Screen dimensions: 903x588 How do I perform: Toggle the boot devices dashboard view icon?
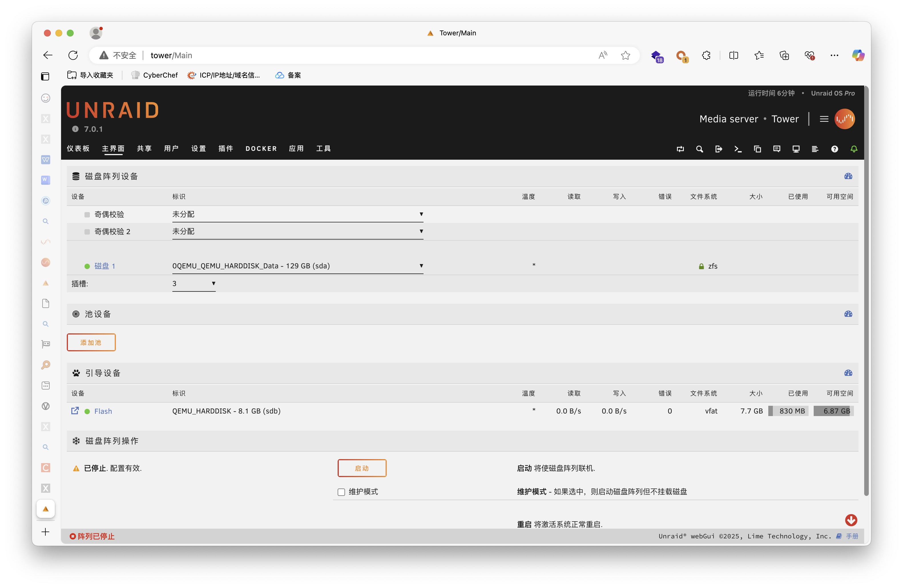coord(848,373)
